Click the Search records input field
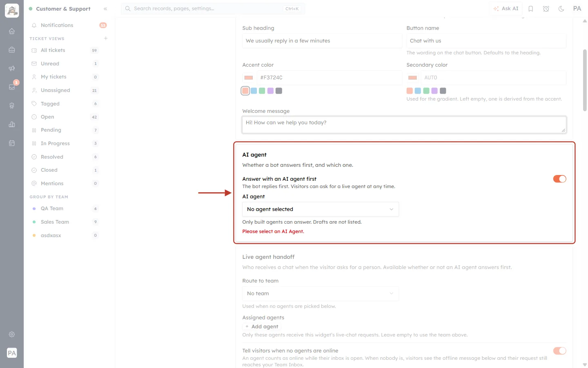 pos(213,9)
